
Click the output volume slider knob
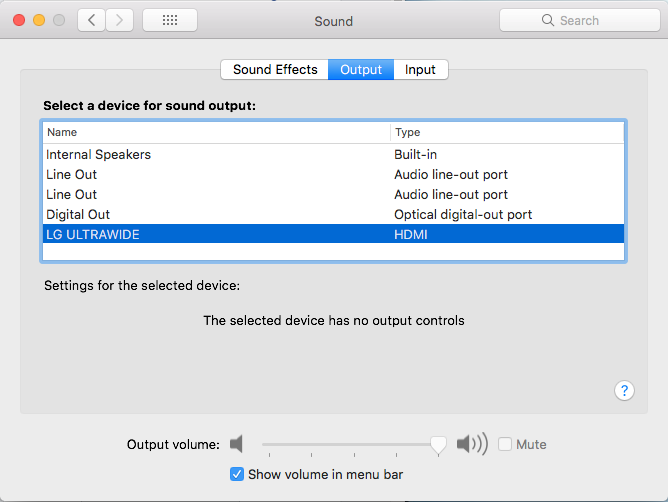437,445
